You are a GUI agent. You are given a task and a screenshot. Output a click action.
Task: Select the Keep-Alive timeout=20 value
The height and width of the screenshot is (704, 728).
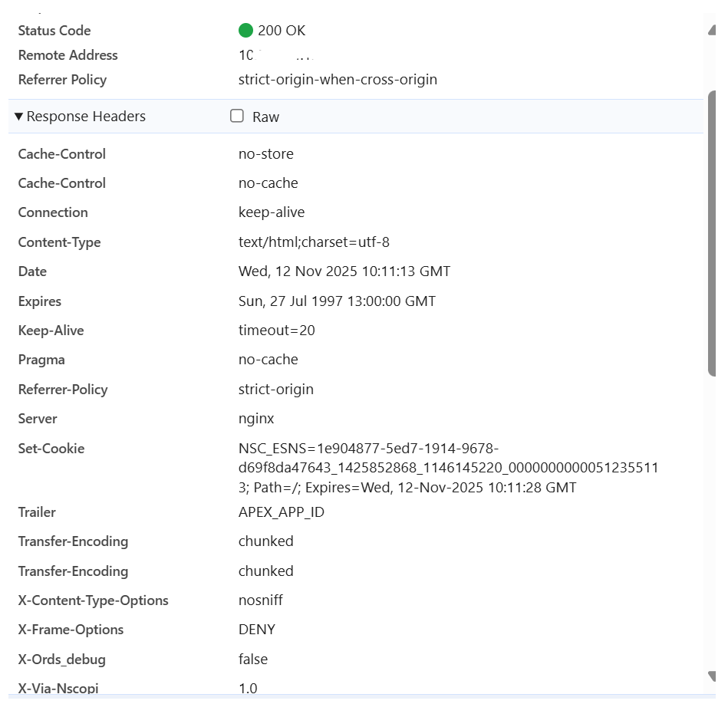click(x=276, y=331)
